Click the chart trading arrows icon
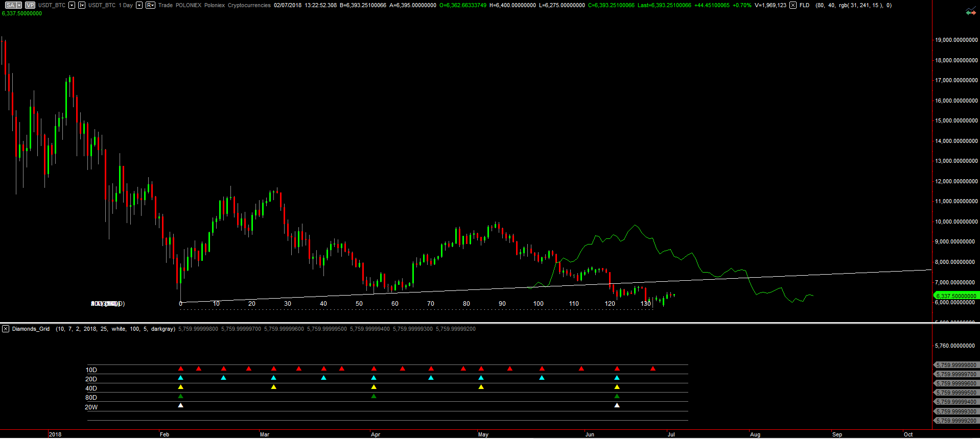The width and height of the screenshot is (980, 439). 970,12
